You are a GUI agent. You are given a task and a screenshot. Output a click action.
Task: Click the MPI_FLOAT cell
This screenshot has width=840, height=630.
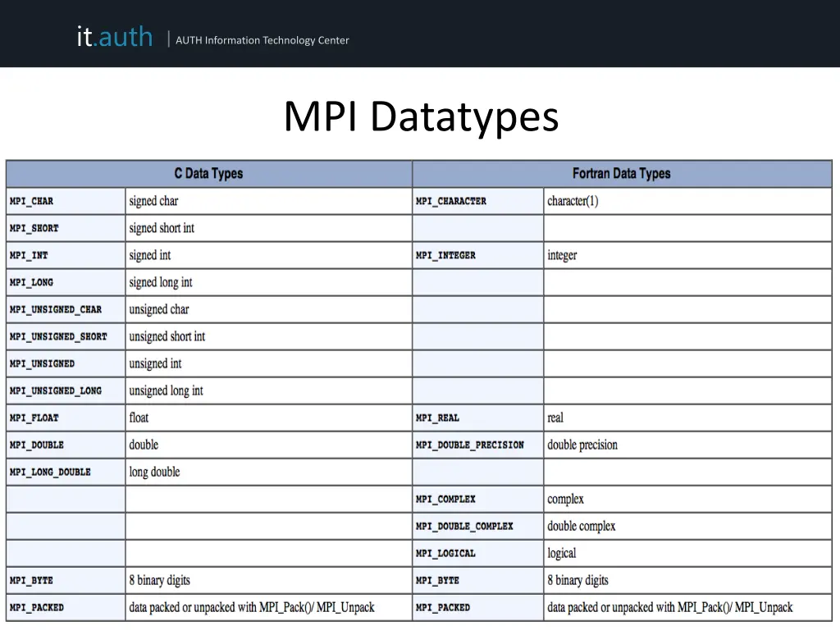pos(66,418)
